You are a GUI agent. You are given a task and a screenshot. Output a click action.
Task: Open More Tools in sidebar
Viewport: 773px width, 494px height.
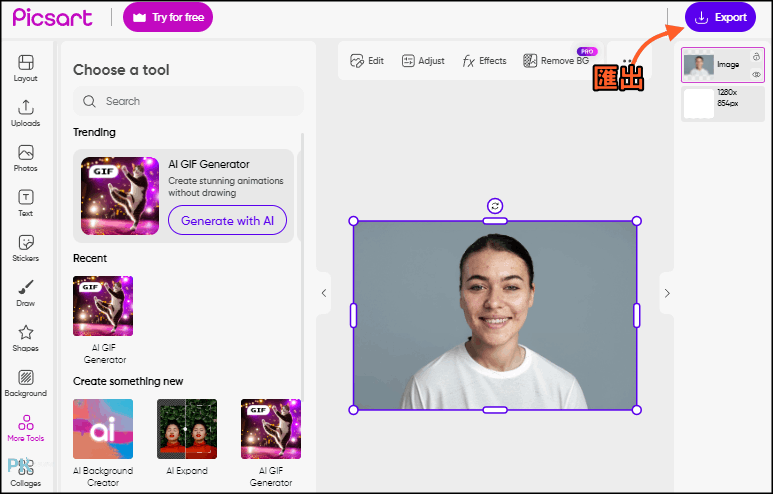pos(26,428)
